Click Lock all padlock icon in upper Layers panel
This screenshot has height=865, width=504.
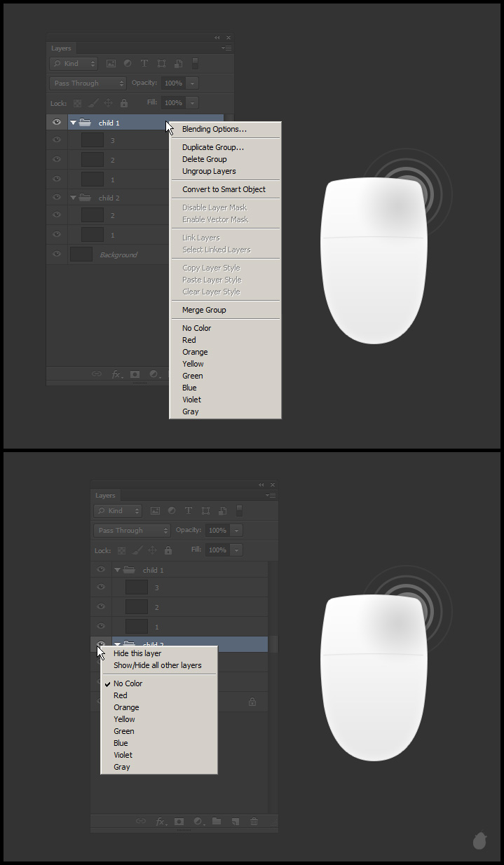(x=124, y=103)
